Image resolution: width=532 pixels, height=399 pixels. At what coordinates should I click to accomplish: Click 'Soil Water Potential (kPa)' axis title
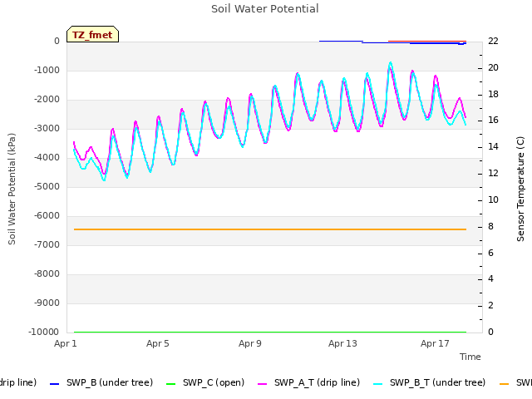coord(12,189)
